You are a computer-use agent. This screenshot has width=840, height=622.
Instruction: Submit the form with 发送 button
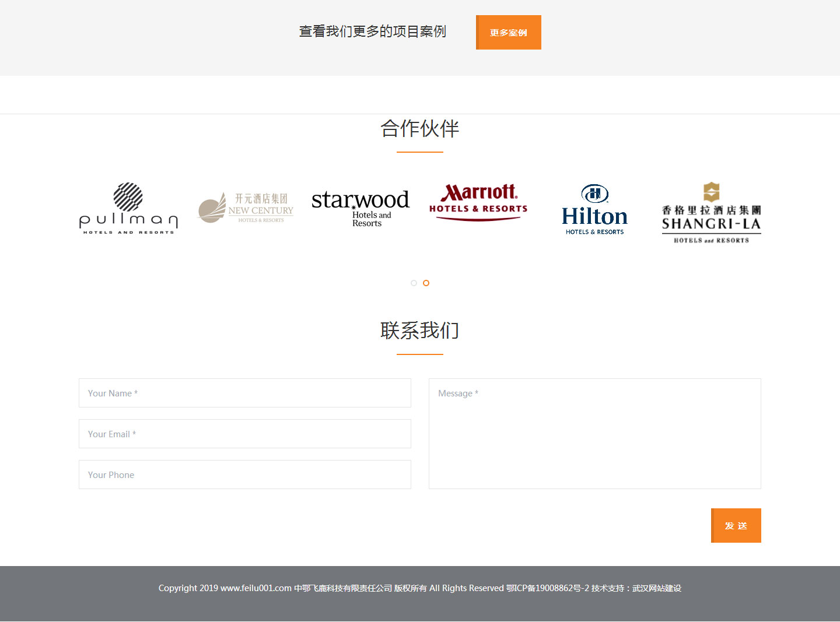(x=736, y=526)
